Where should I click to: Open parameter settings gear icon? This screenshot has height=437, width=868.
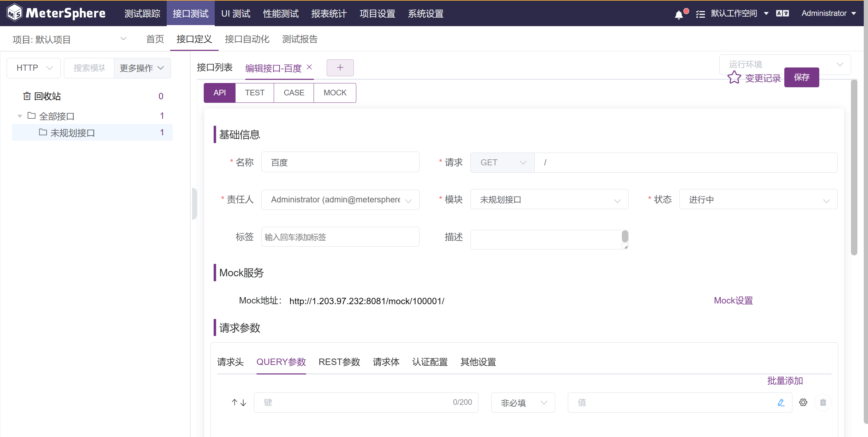(803, 402)
